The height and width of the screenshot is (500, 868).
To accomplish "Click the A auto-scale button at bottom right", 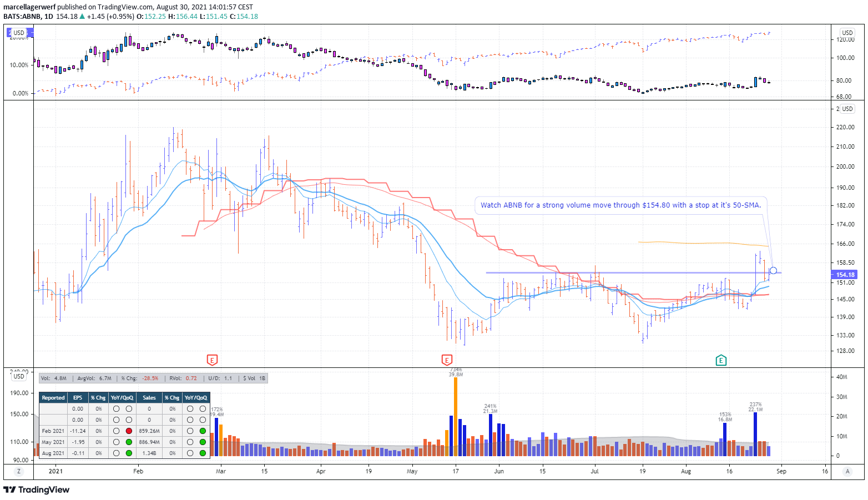I will [847, 471].
